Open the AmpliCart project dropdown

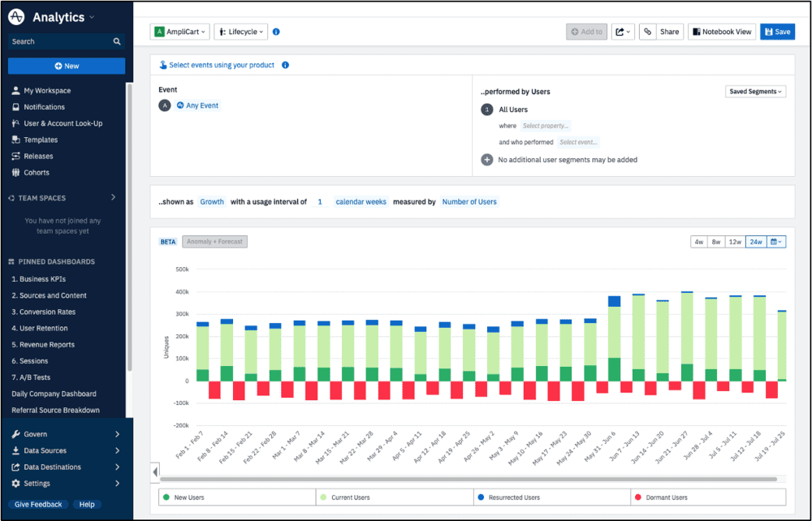click(179, 32)
